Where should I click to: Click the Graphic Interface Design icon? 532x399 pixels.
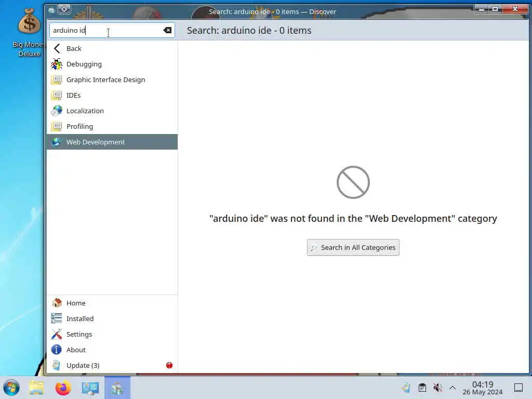57,79
